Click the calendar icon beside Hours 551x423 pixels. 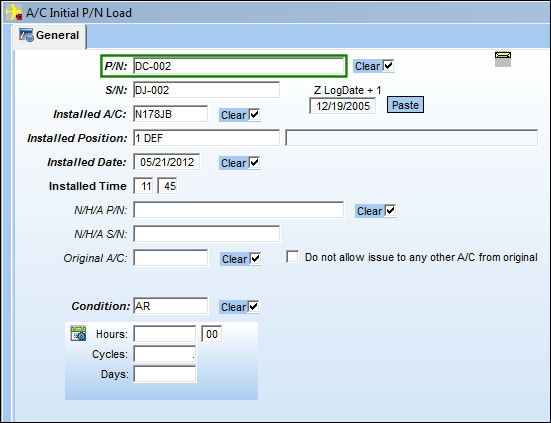(x=78, y=333)
